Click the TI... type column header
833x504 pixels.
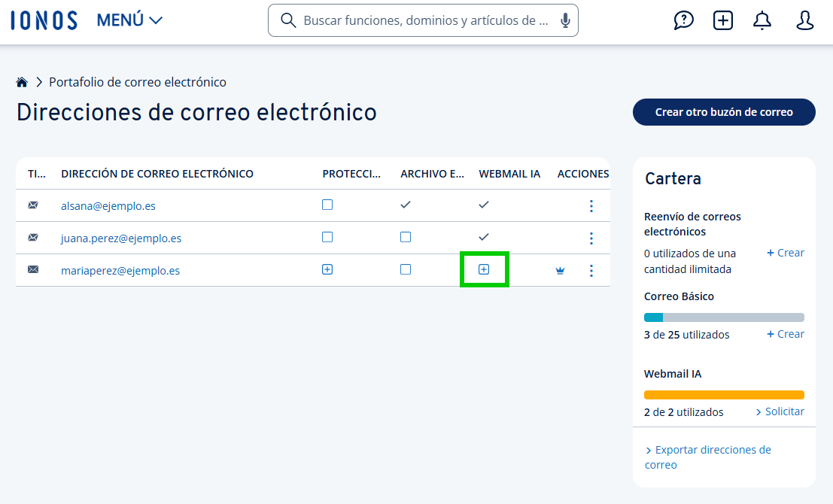[x=37, y=174]
